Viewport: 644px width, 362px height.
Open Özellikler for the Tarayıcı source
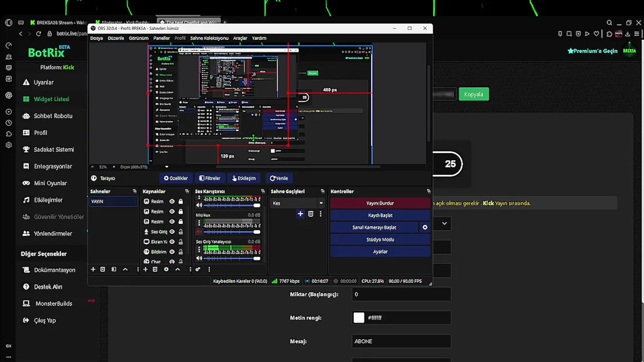click(x=176, y=178)
